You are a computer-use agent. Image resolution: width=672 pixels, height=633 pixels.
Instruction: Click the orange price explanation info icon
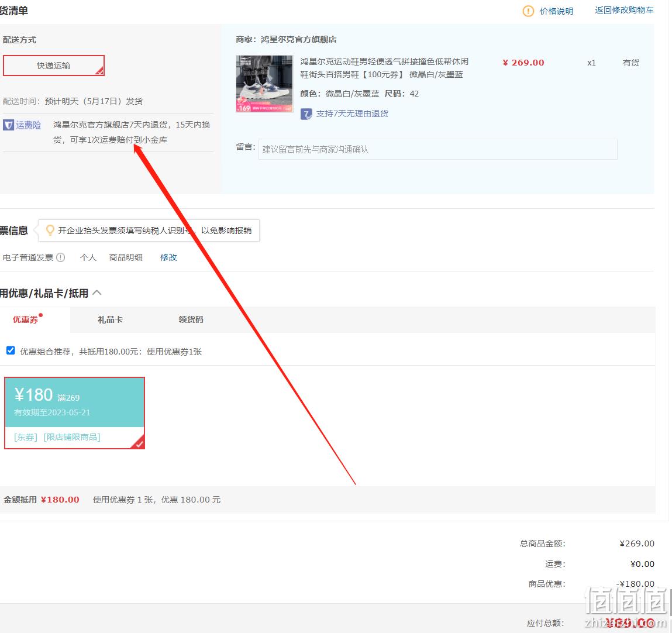528,11
